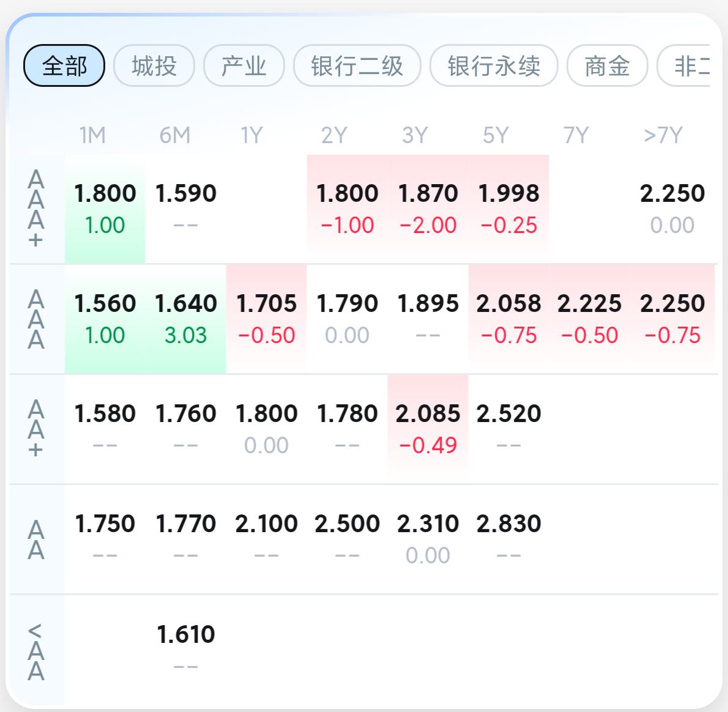This screenshot has width=728, height=712.
Task: Click AA 5Y cell showing 2.830
Action: (x=508, y=539)
